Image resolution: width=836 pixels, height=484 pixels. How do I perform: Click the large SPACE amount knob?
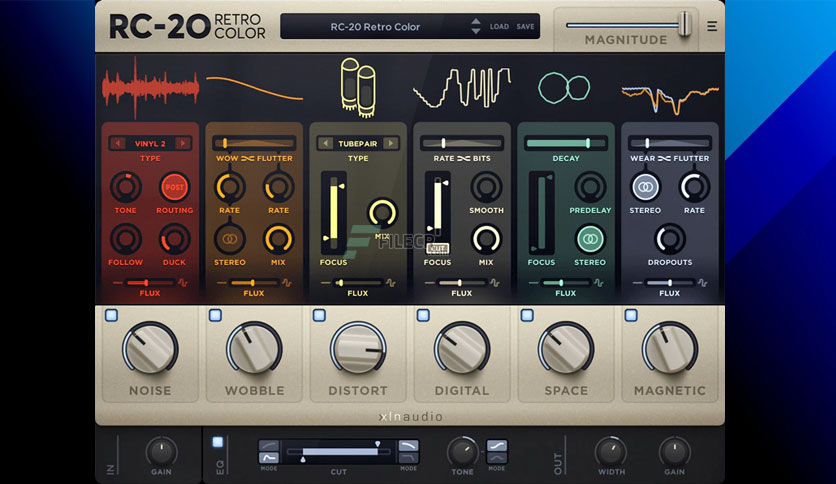(566, 348)
